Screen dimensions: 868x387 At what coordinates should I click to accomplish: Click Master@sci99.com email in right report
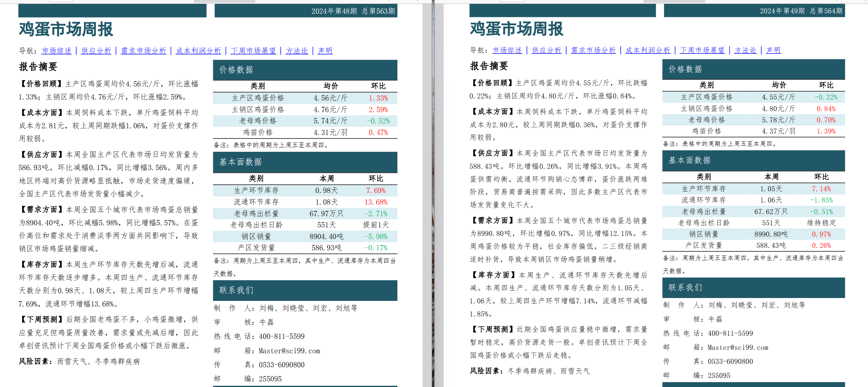pos(738,347)
